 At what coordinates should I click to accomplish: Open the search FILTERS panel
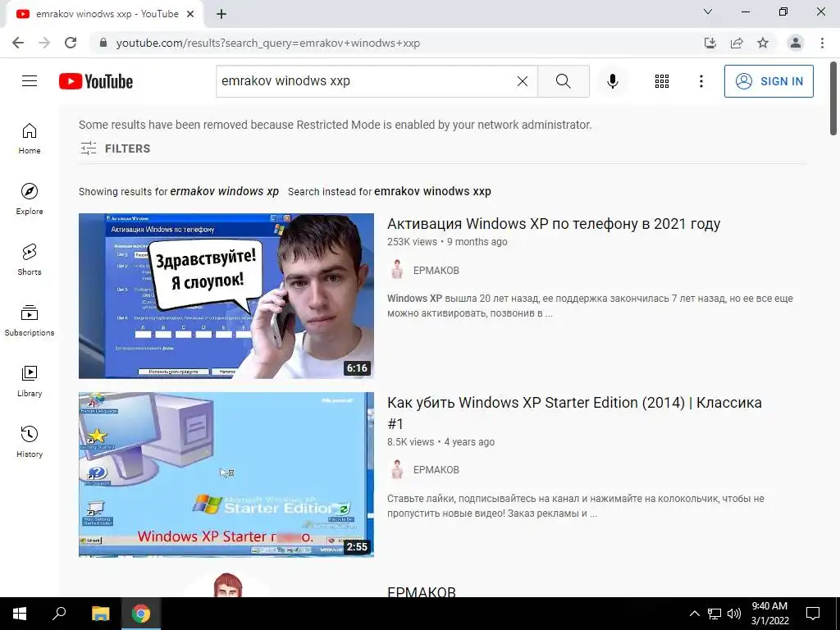(115, 148)
